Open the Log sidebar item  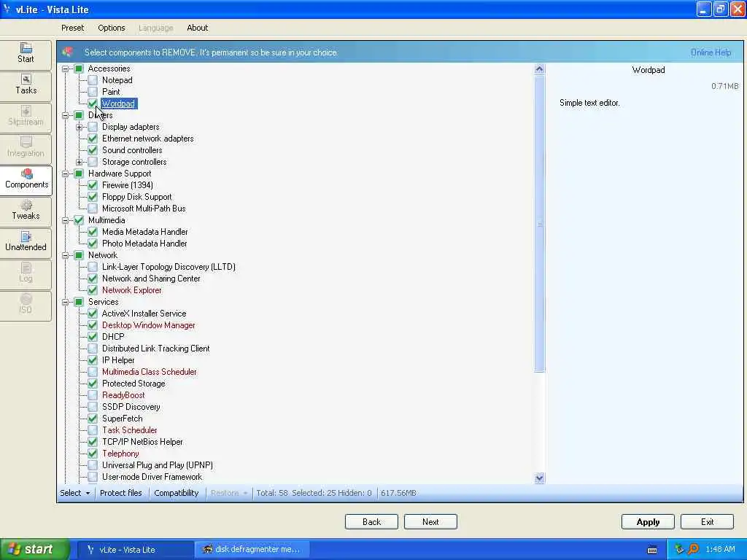pyautogui.click(x=26, y=274)
